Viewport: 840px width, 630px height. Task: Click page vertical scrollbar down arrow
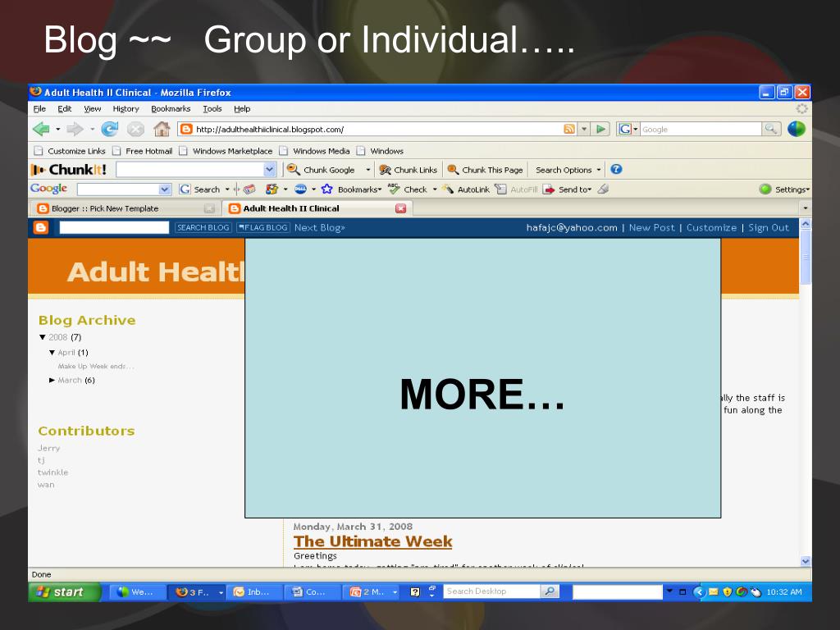click(806, 561)
